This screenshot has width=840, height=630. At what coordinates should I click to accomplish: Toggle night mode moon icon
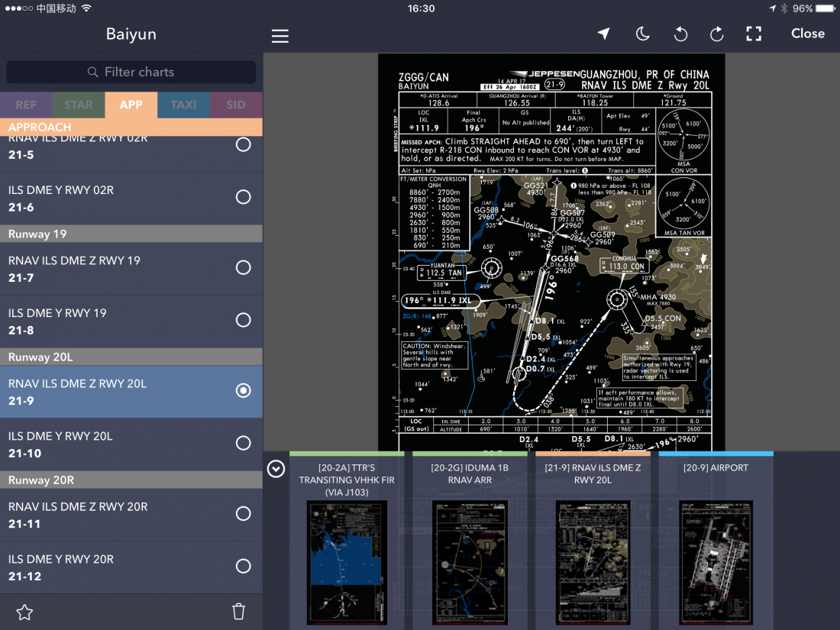(x=642, y=34)
